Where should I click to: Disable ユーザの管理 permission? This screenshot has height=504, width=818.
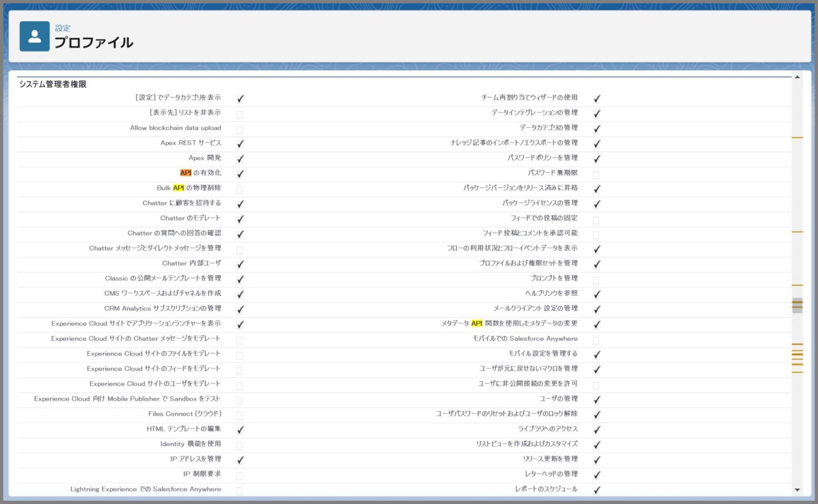(x=596, y=399)
